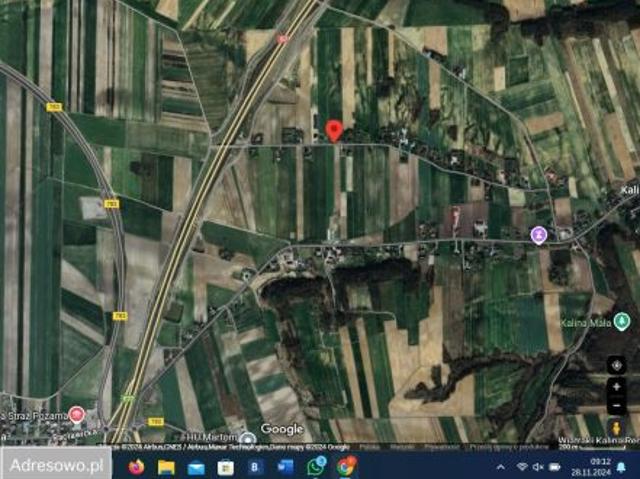Image resolution: width=640 pixels, height=479 pixels.
Task: Zoom out with the minus button
Action: click(x=616, y=405)
